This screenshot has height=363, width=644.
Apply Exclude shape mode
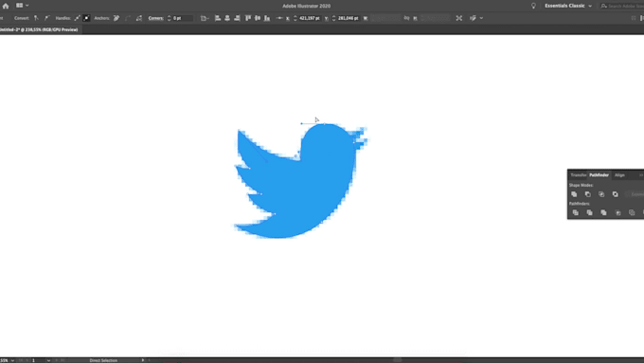point(616,194)
